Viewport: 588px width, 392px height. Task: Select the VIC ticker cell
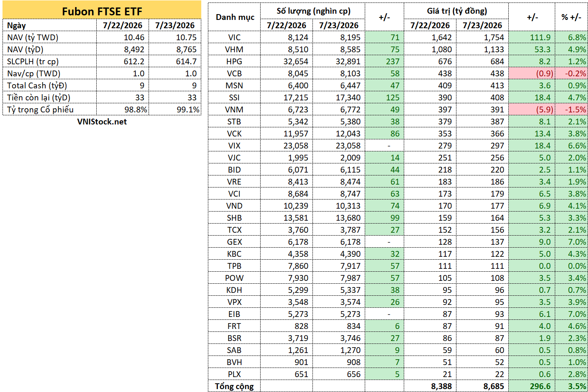pyautogui.click(x=234, y=37)
